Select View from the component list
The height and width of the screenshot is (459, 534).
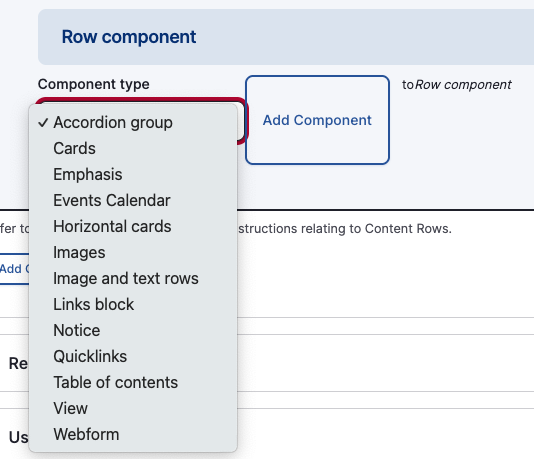point(133,408)
